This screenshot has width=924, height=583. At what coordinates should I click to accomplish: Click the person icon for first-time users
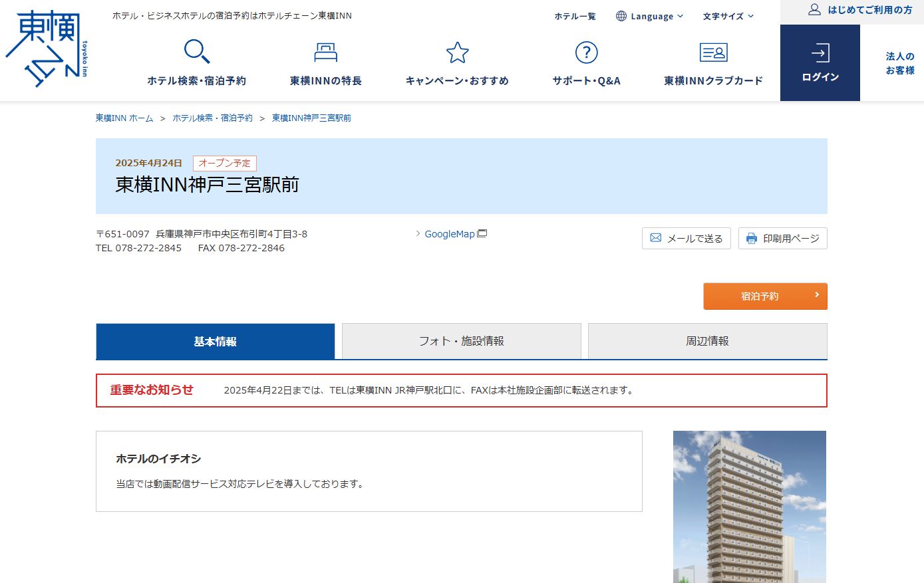pyautogui.click(x=815, y=9)
